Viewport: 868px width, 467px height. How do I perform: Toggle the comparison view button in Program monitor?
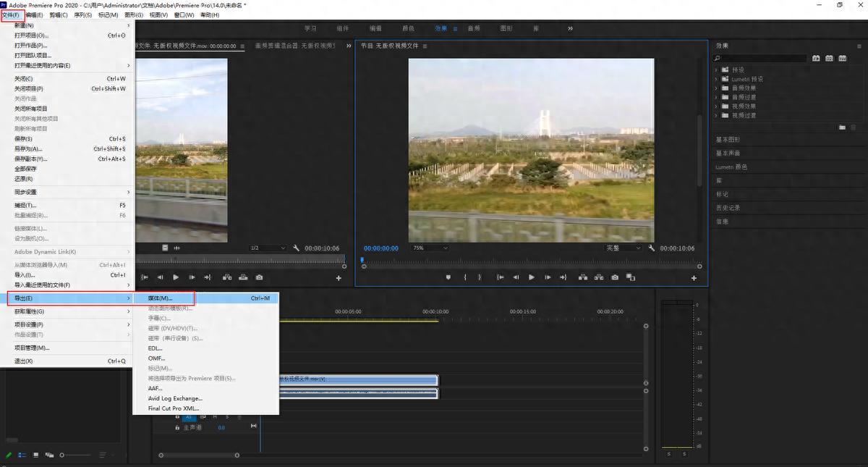[630, 277]
